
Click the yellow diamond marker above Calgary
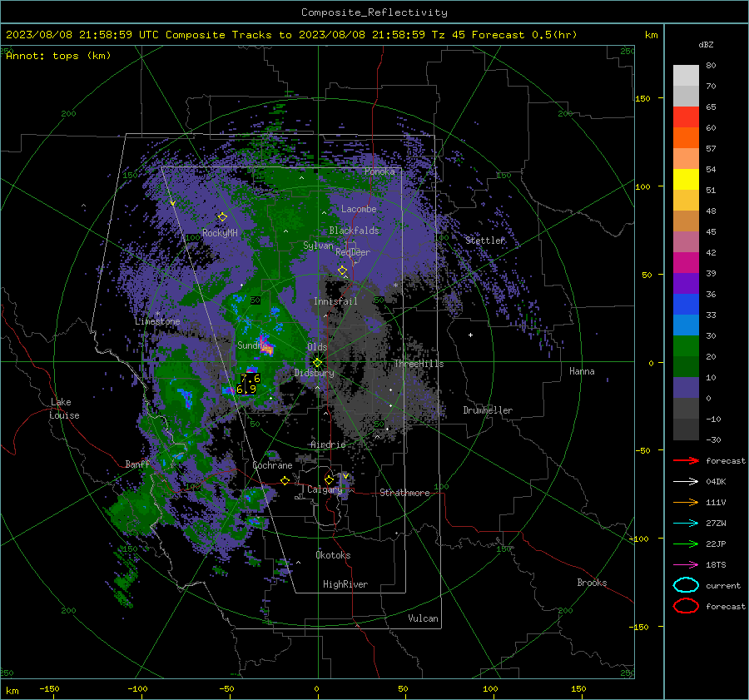(x=329, y=479)
